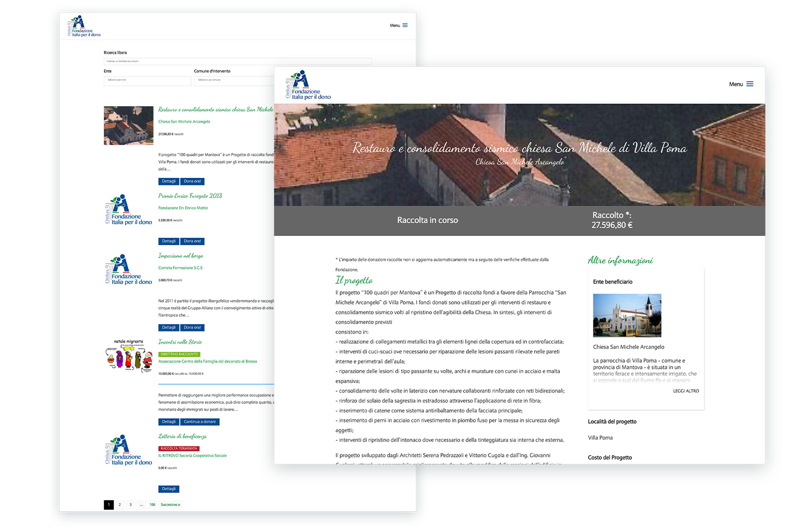Open Lotteria di beneficenza title link

coord(182,436)
